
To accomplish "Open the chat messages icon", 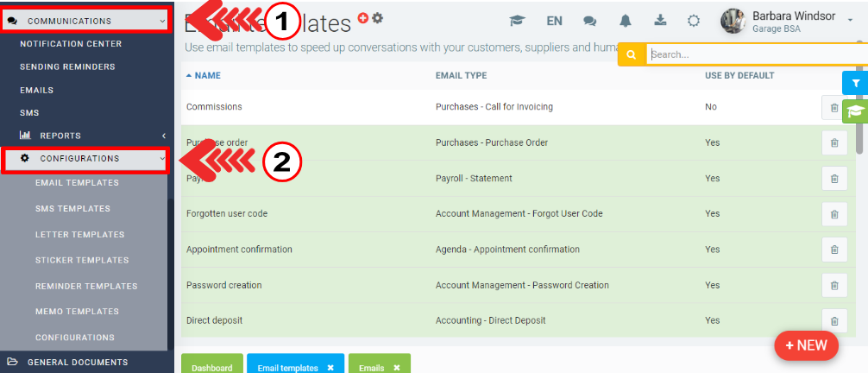I will tap(591, 21).
